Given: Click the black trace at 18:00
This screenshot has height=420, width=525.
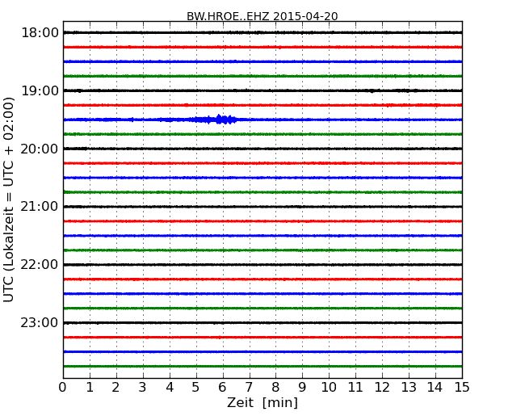Looking at the screenshot, I should [262, 32].
